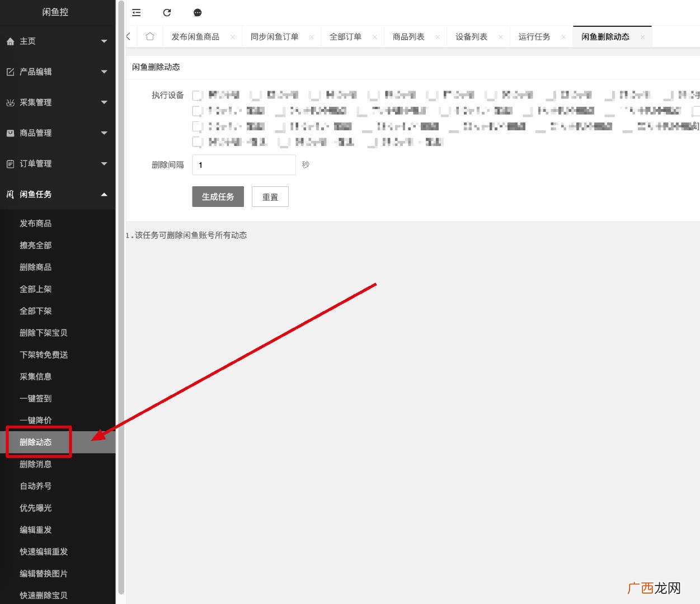Check the first device checkbox in row two
This screenshot has height=604, width=700.
197,111
